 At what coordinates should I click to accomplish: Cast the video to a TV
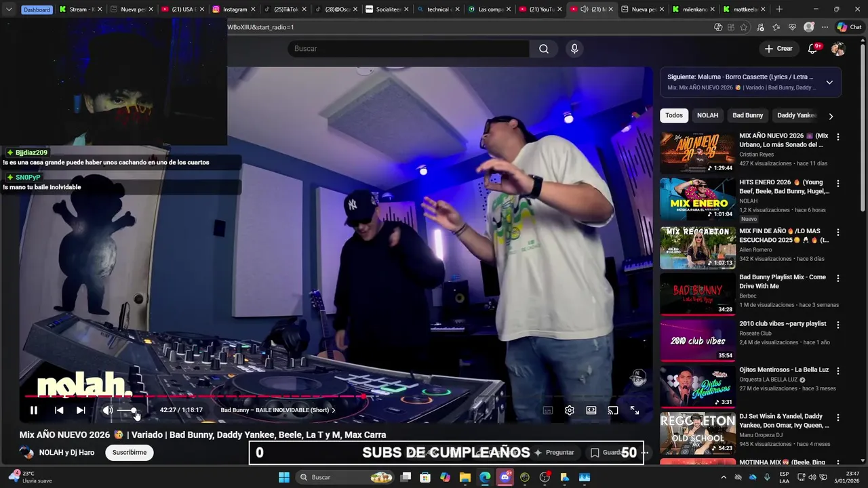pos(613,410)
